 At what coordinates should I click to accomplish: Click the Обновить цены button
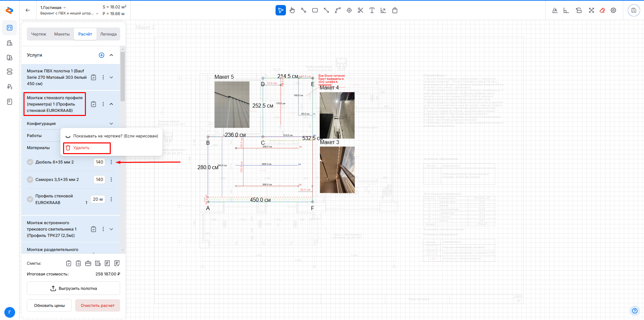point(49,306)
